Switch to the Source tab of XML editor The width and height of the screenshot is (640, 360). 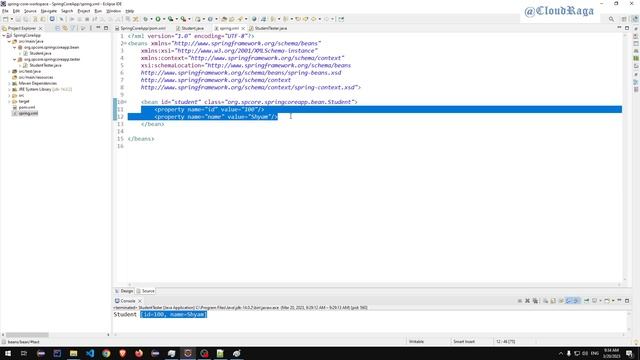145,291
